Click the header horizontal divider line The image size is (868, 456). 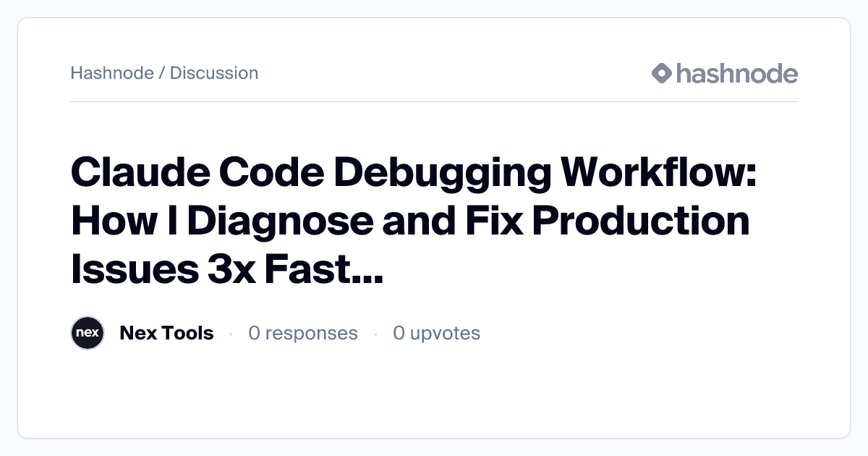[x=434, y=102]
